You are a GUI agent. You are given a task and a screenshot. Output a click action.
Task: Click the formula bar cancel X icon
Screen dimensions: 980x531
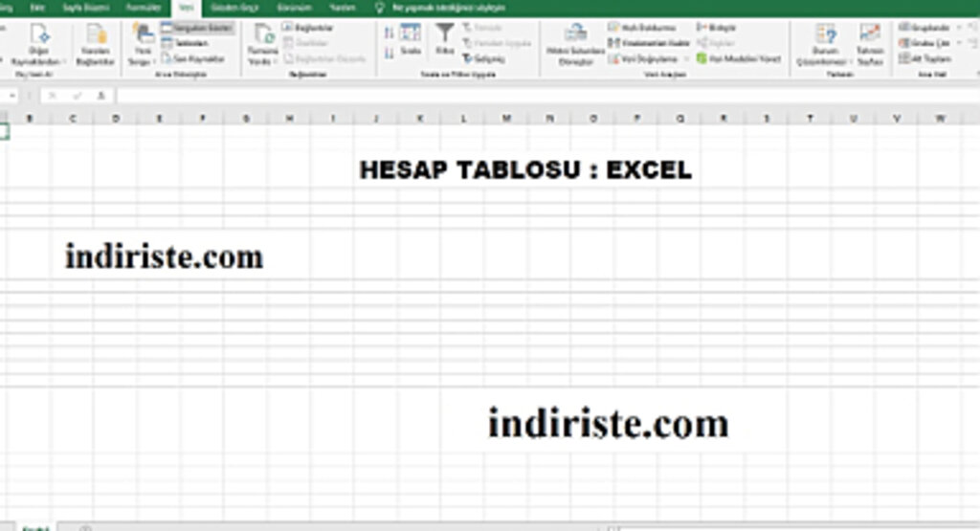coord(53,96)
